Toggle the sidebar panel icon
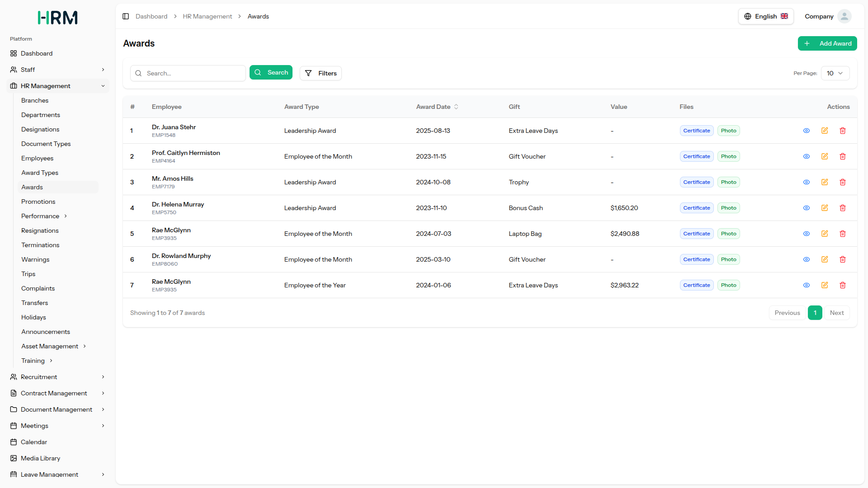Image resolution: width=868 pixels, height=488 pixels. point(126,16)
